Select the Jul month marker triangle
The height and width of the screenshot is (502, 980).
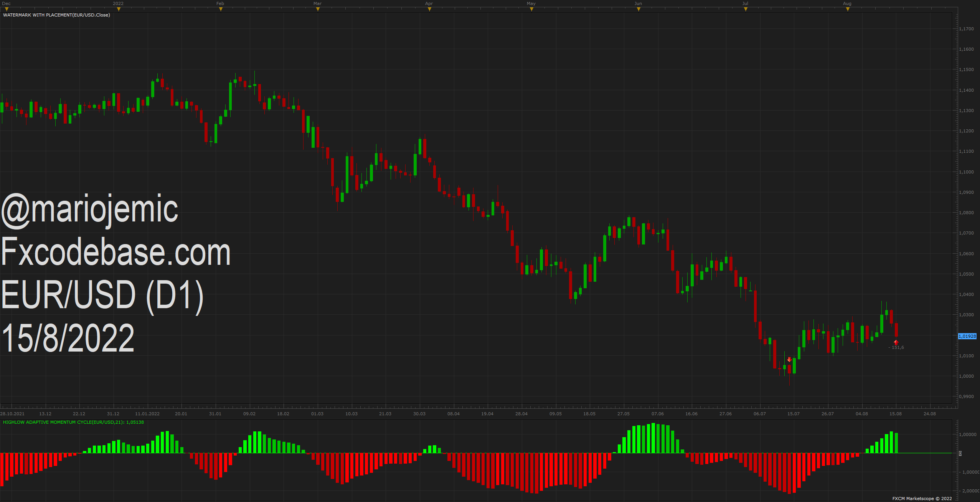tap(746, 9)
